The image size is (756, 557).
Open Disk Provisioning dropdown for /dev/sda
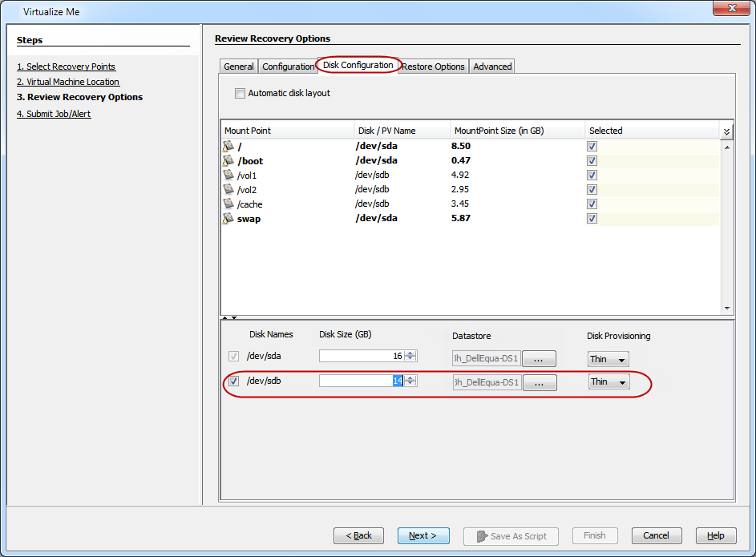(608, 359)
